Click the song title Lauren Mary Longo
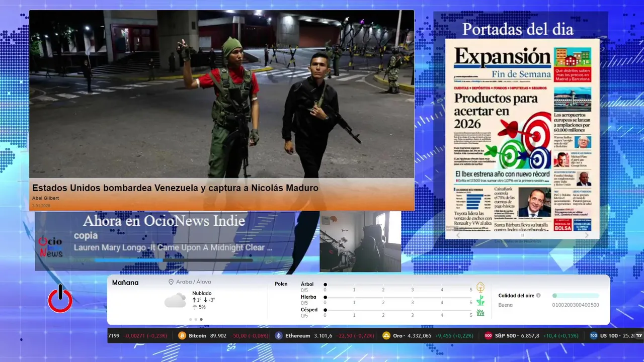644x362 pixels. pos(173,248)
